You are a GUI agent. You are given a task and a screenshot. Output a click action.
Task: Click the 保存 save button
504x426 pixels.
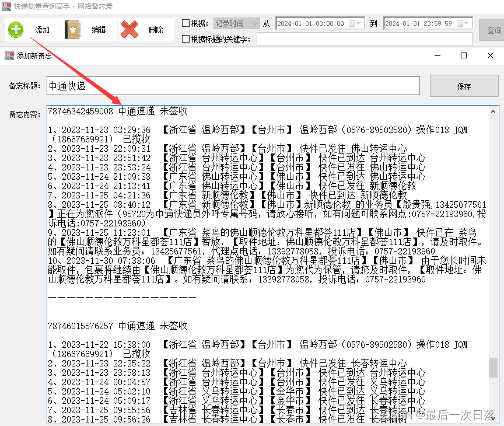pos(464,86)
